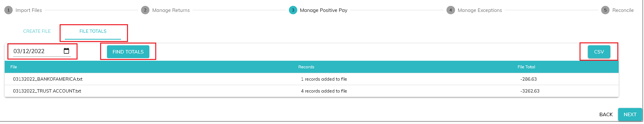Select the 03132022_TRUST ACCOUNT.txt file row
Viewport: 644px width, 124px height.
[47, 91]
